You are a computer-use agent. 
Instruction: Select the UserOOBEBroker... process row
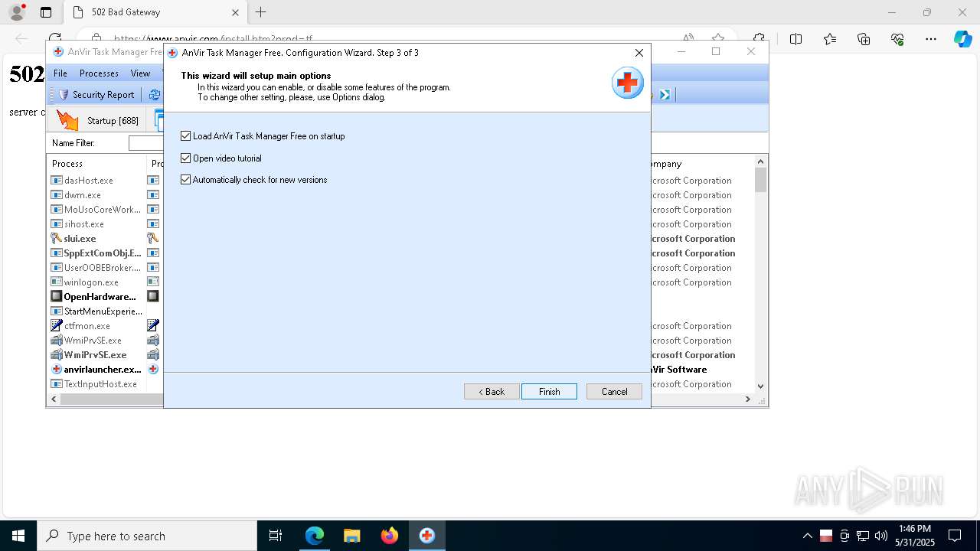coord(97,268)
